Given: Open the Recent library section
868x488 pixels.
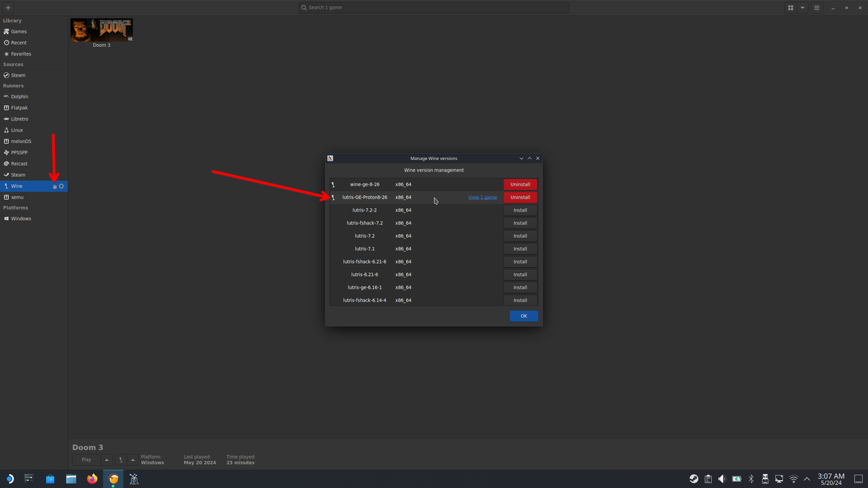Looking at the screenshot, I should 34,43.
